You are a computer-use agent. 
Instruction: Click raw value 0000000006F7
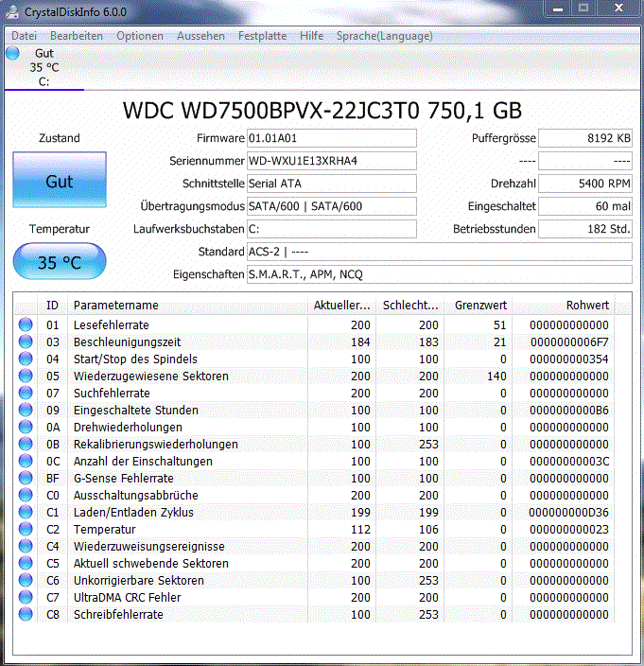tap(569, 342)
